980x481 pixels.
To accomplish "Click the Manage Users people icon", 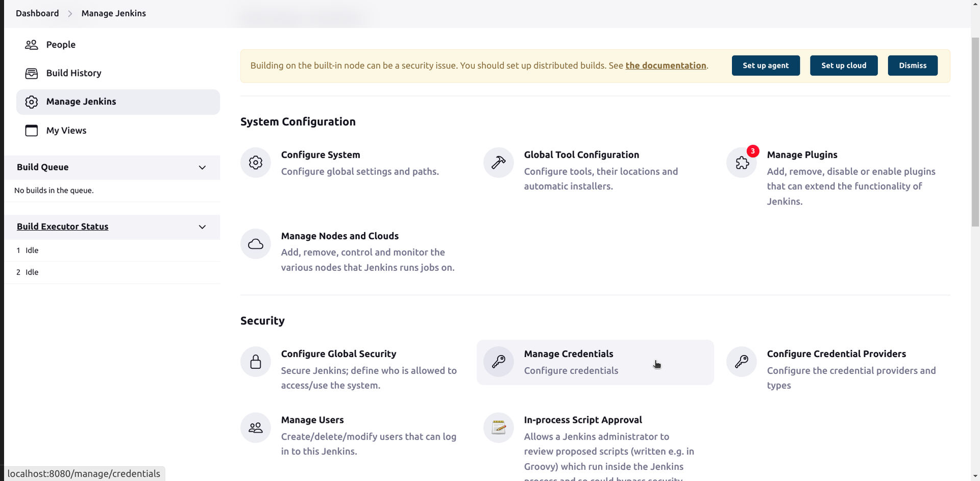I will [256, 428].
